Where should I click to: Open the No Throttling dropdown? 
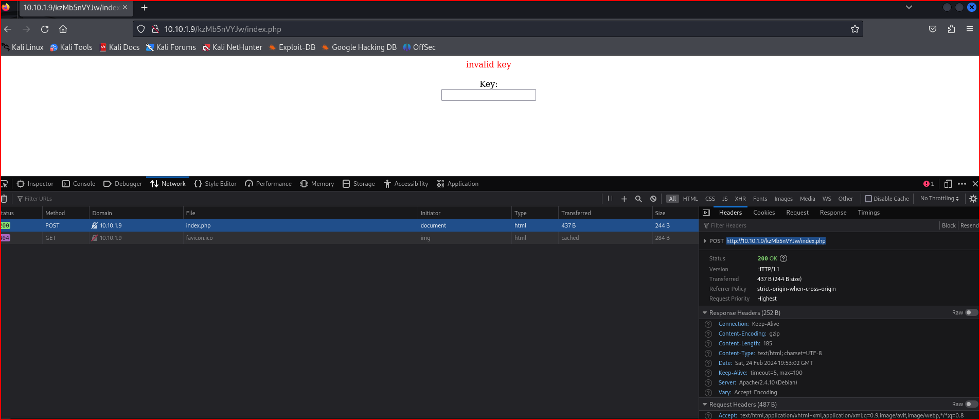(x=939, y=199)
